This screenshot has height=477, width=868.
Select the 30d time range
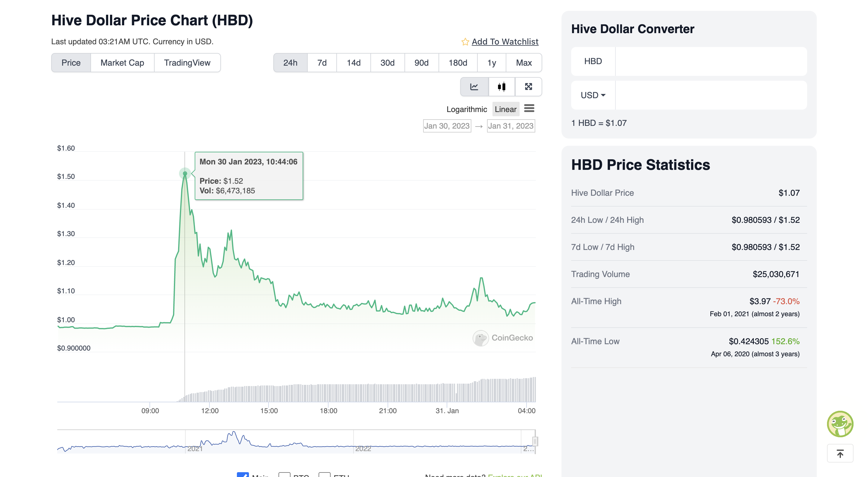coord(387,63)
